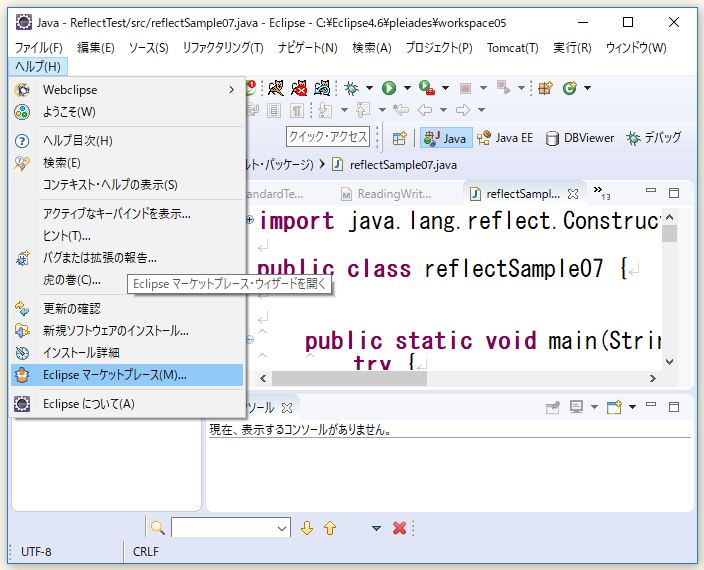Choose インストール詳細 menu item
Screen dimensions: 704x570
127,353
